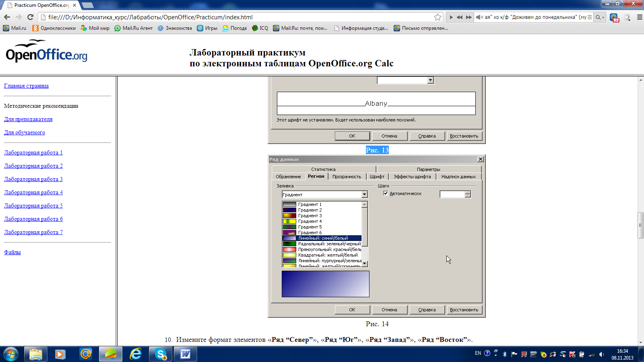Open Лабораторная работа 5
Image resolution: width=644 pixels, height=362 pixels.
(33, 206)
